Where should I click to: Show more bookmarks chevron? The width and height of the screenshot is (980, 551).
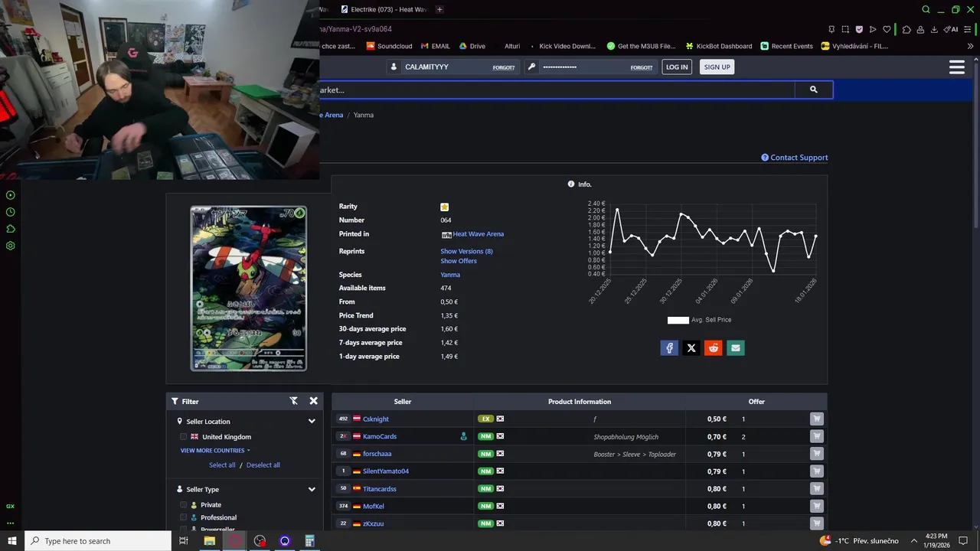pyautogui.click(x=971, y=46)
